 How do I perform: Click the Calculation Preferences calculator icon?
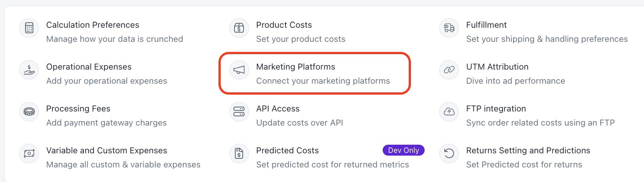[x=29, y=28]
